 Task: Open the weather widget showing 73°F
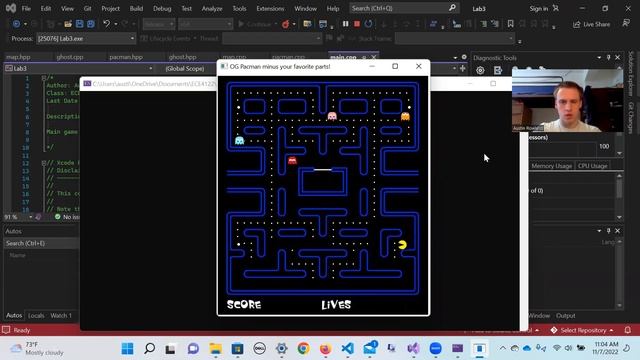[38, 349]
